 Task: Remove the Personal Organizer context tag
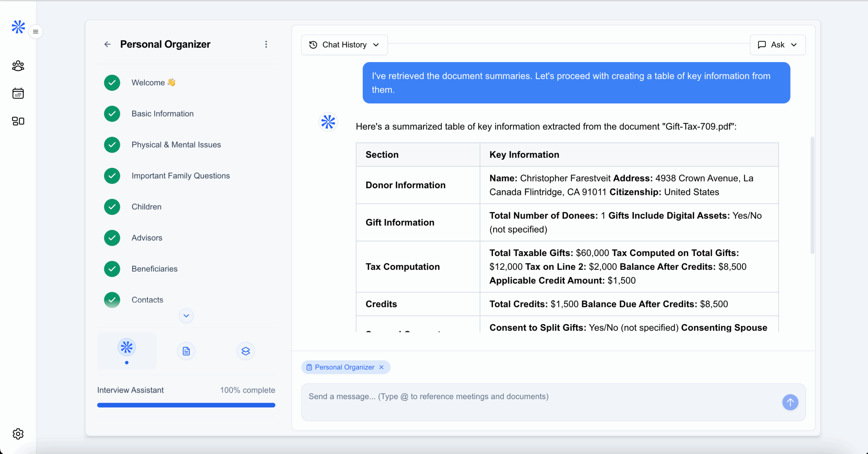381,367
